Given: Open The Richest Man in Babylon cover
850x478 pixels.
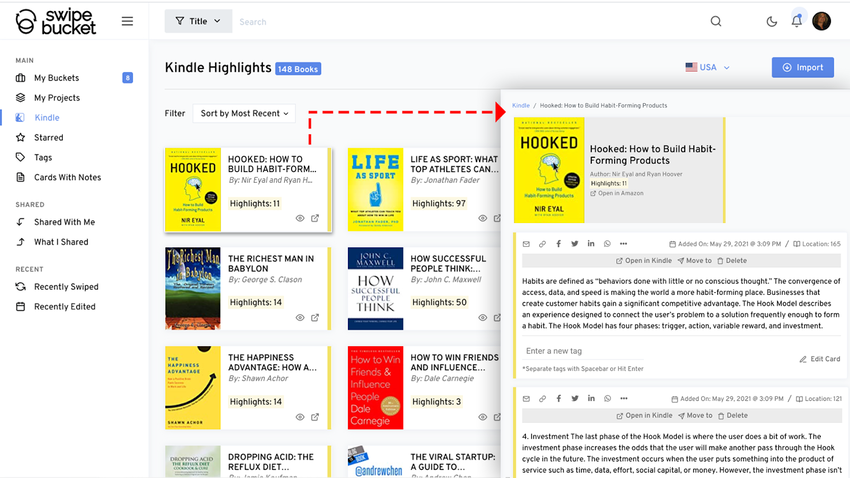Looking at the screenshot, I should pos(193,288).
